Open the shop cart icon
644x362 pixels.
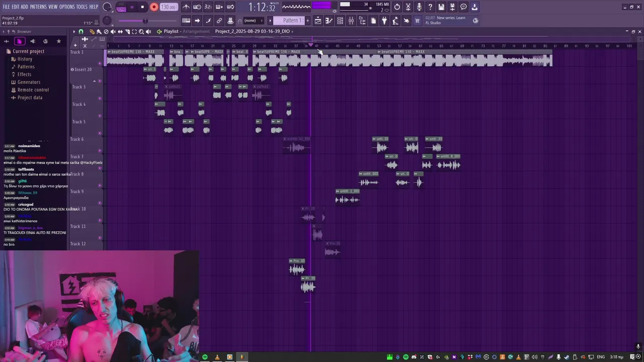point(417,21)
